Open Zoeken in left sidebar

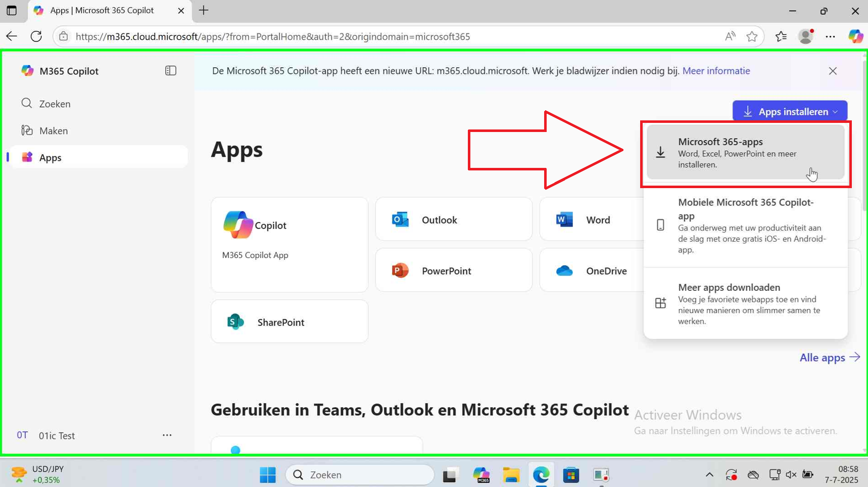(x=55, y=104)
